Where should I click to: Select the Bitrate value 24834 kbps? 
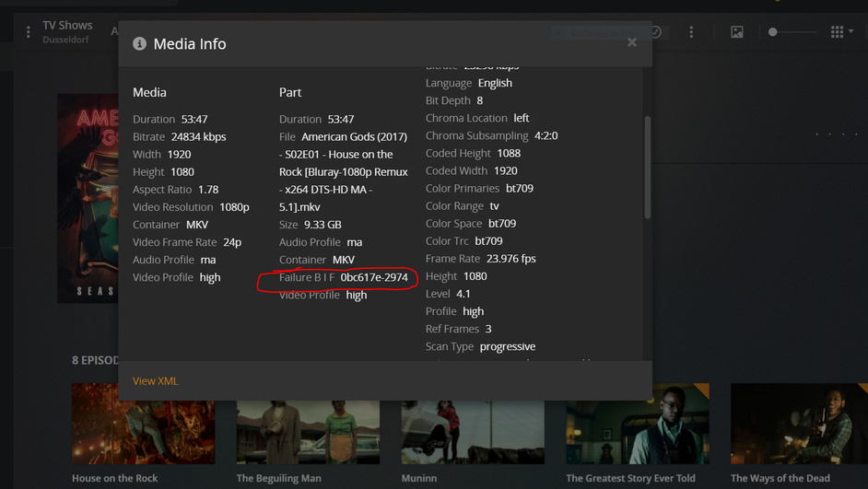pyautogui.click(x=198, y=136)
